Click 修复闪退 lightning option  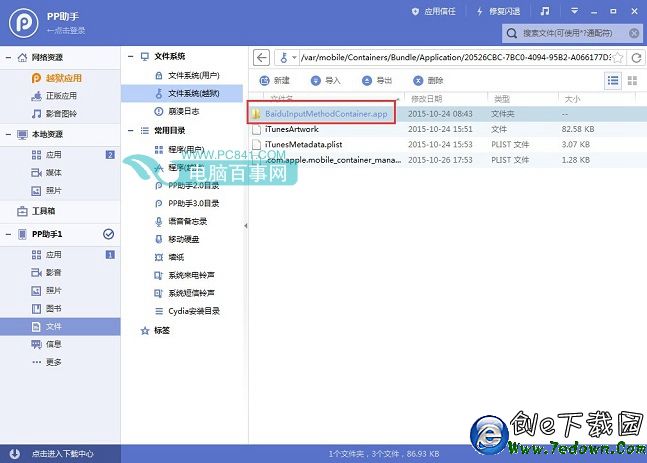(498, 12)
